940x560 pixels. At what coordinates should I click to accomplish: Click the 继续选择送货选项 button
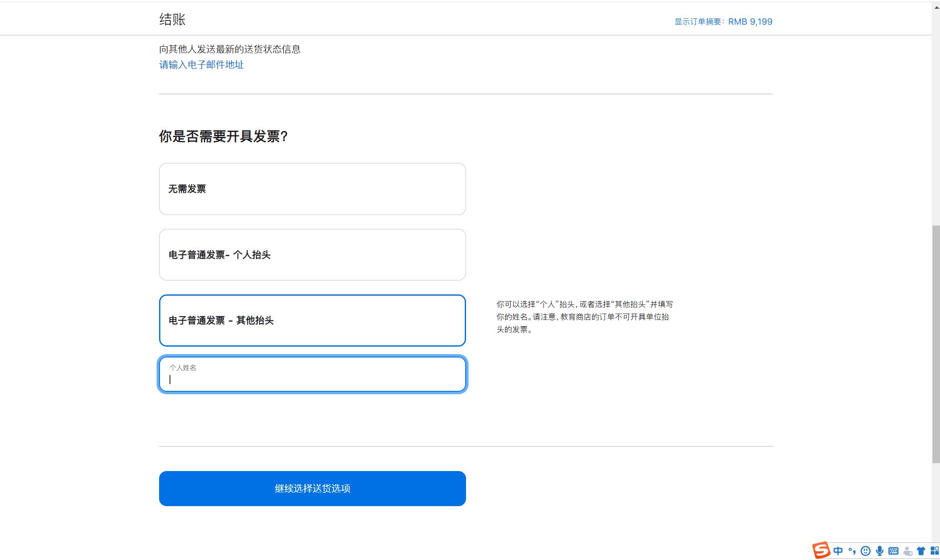point(312,488)
